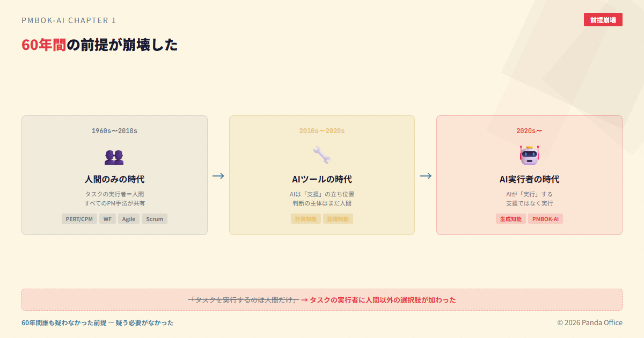Click the AI実行者の時代 card title
This screenshot has height=338, width=644.
coord(529,179)
